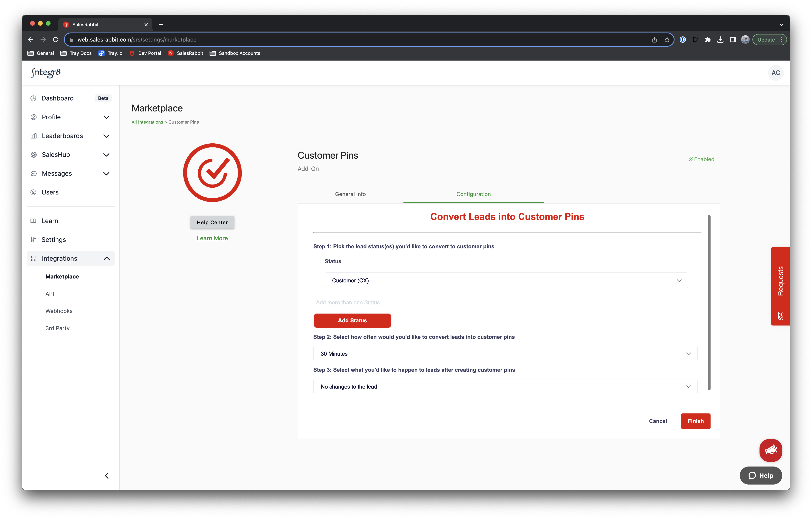The width and height of the screenshot is (812, 519).
Task: Click the Customer Pins checkmark logo
Action: point(212,173)
